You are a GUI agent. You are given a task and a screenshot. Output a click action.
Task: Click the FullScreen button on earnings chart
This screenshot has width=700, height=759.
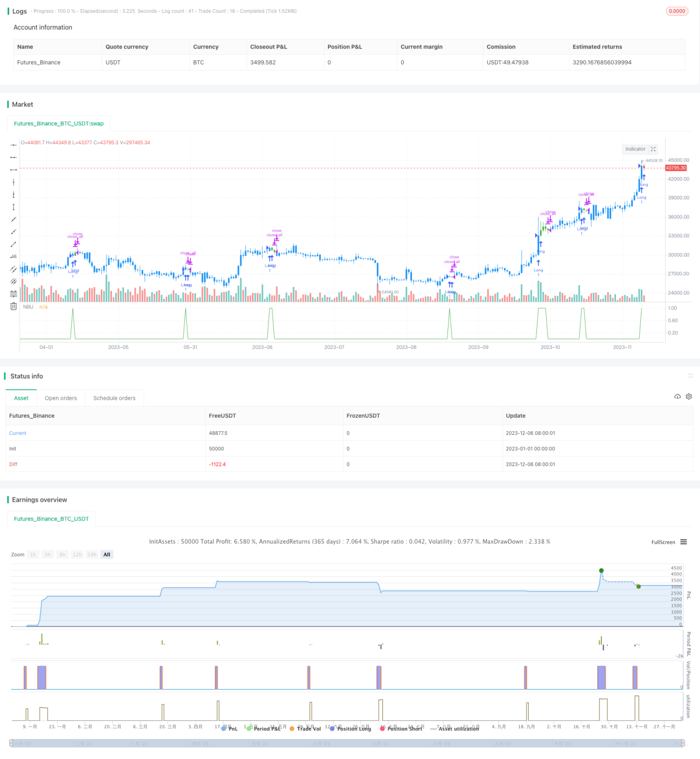pos(663,542)
